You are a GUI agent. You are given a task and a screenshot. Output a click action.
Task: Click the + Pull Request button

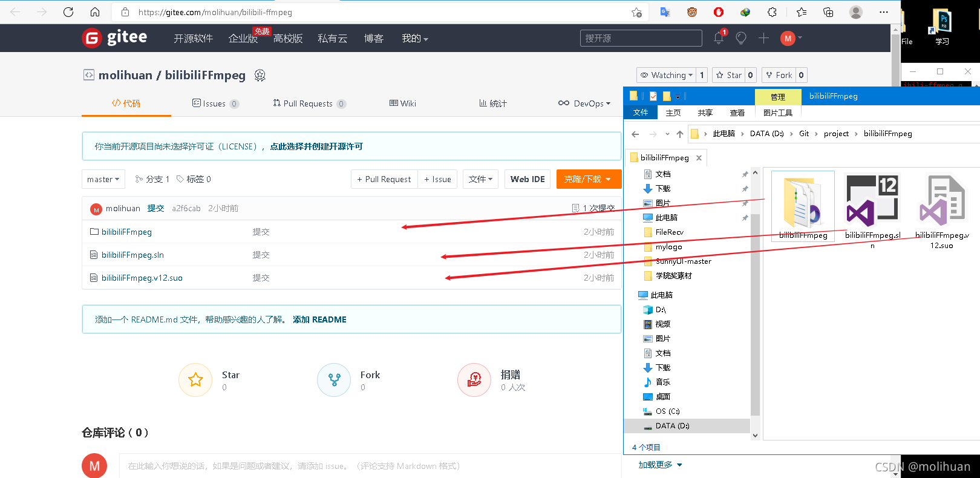click(384, 179)
